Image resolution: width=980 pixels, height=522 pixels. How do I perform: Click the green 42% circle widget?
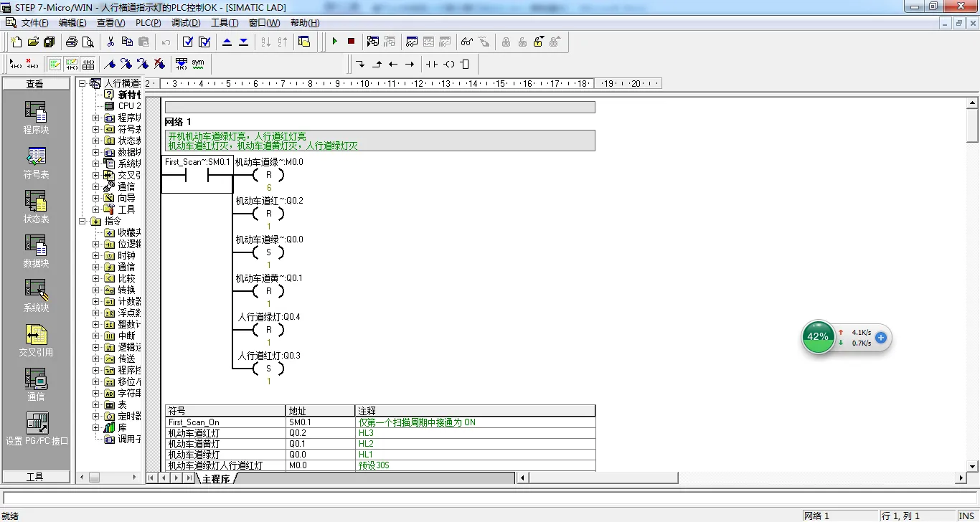818,336
